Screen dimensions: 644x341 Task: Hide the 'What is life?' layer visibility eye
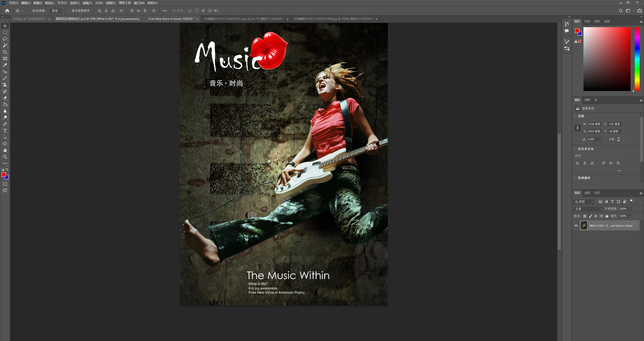click(x=576, y=226)
